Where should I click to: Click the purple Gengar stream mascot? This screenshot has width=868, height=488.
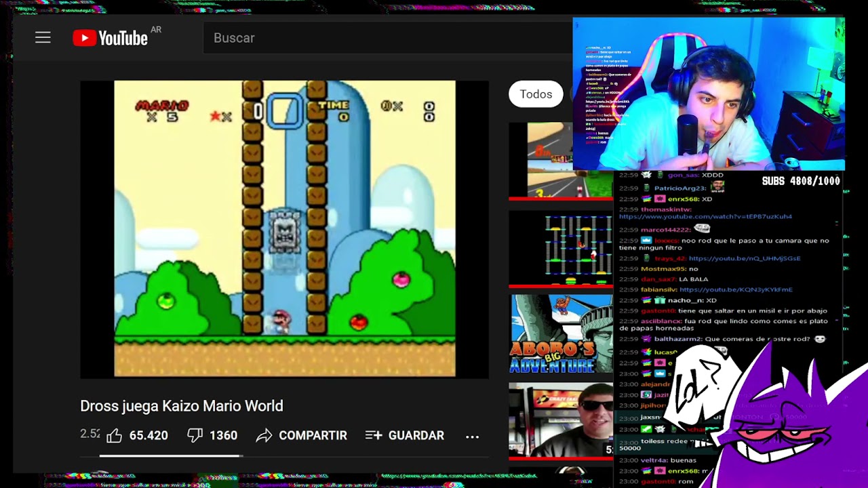787,417
